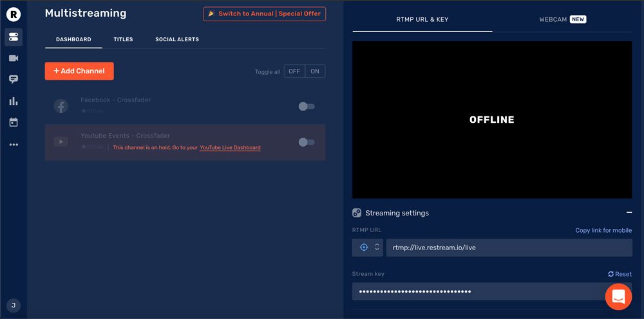644x319 pixels.
Task: Open the orange support chat widget
Action: click(x=618, y=296)
